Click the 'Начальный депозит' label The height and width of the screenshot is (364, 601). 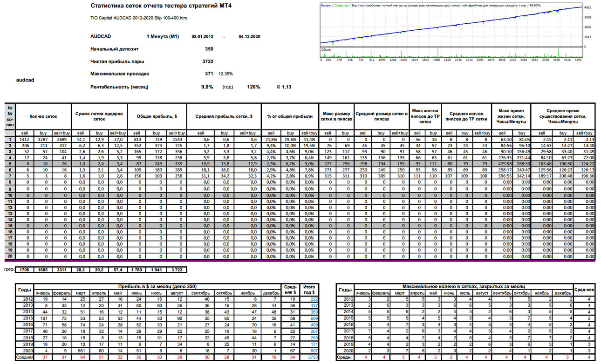click(115, 48)
